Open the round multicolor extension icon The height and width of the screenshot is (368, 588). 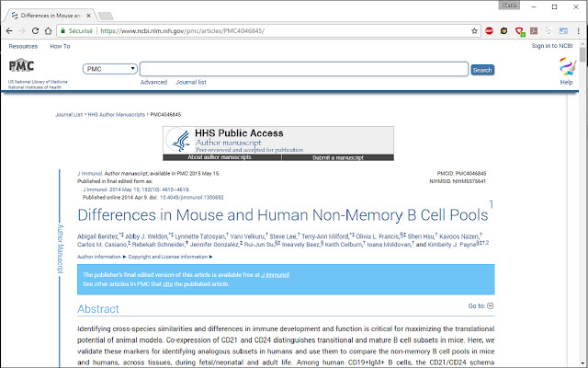coord(504,30)
